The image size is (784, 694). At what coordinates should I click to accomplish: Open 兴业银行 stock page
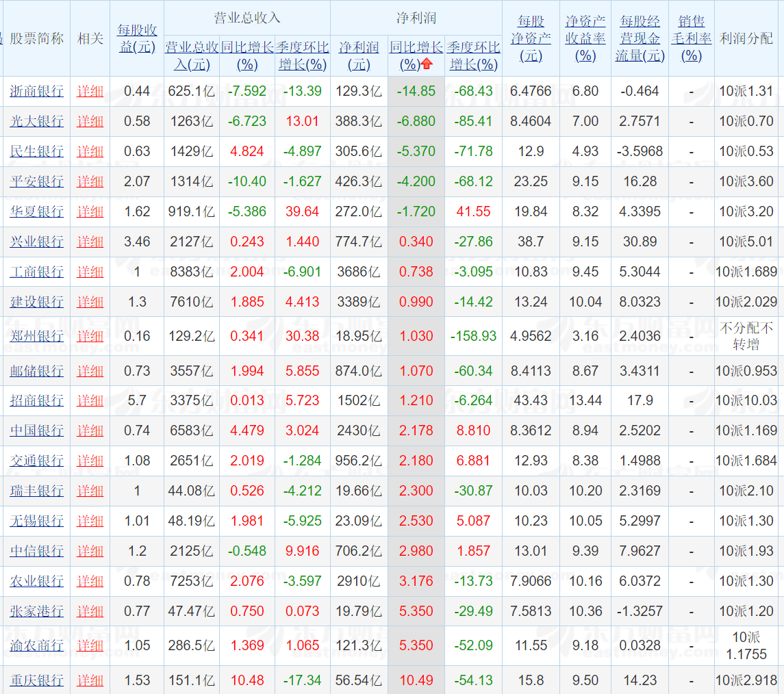tap(36, 242)
